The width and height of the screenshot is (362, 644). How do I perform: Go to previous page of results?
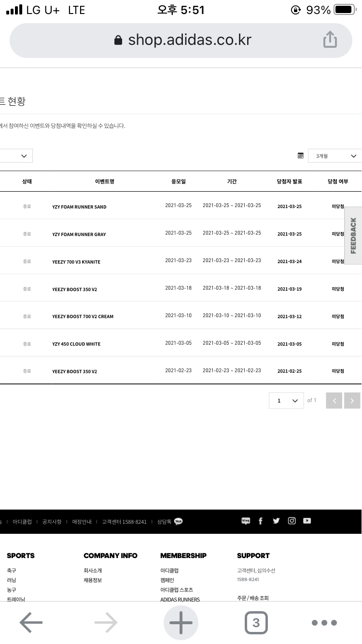click(334, 400)
